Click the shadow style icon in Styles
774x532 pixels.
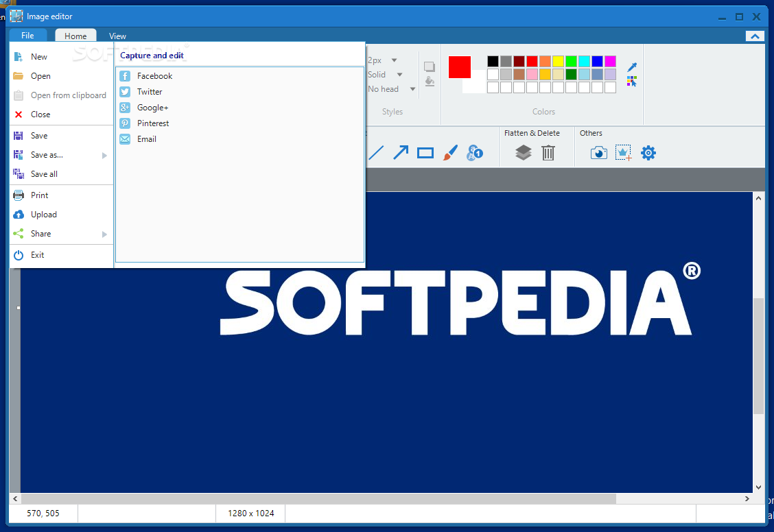coord(430,66)
